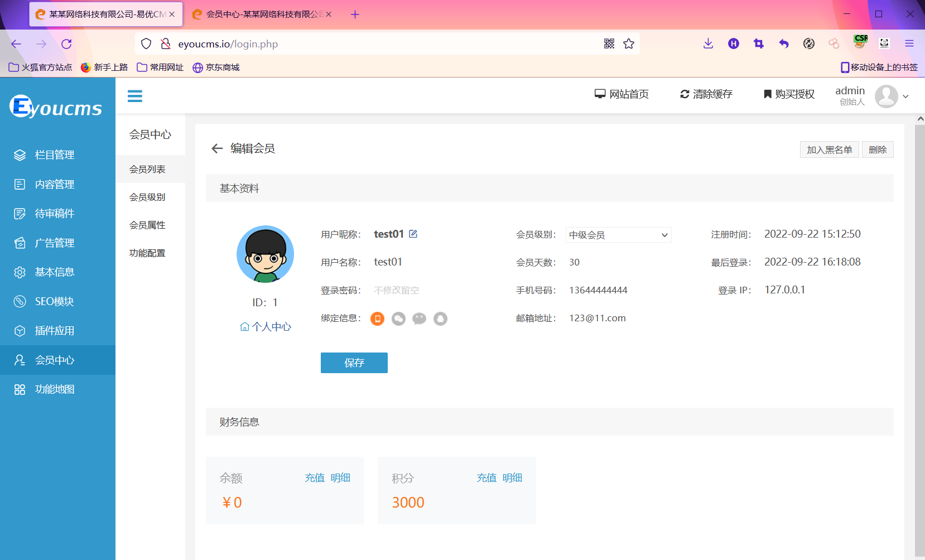Select 会员属性 submenu item
Viewport: 925px width, 560px height.
(x=150, y=225)
